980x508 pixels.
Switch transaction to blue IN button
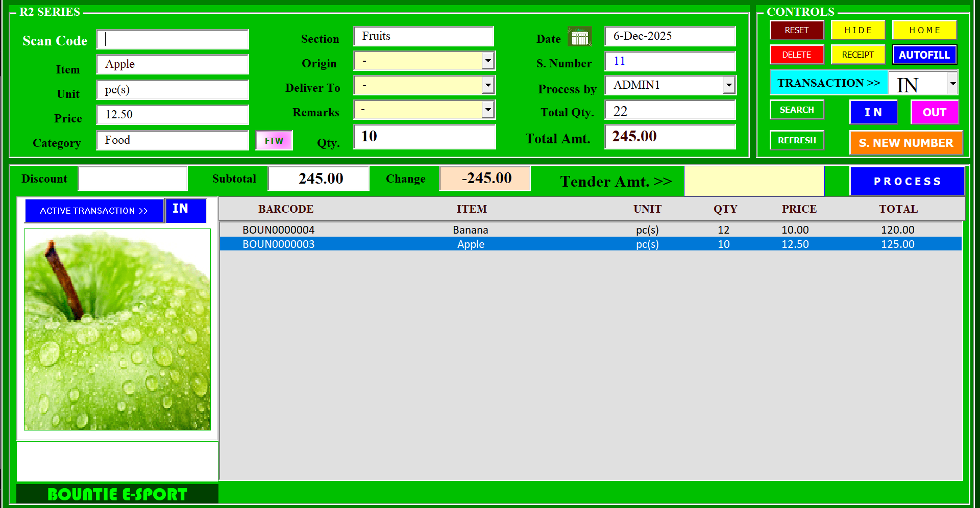click(873, 112)
